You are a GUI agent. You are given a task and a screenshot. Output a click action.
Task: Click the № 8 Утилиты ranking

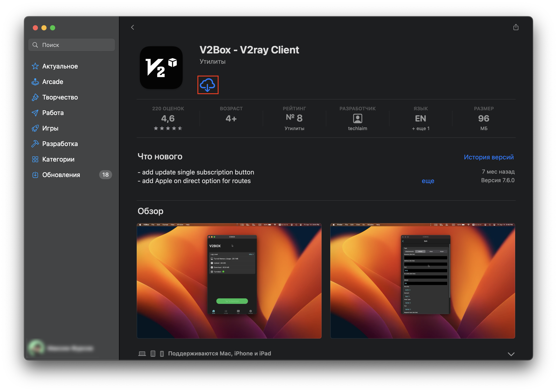(x=294, y=118)
